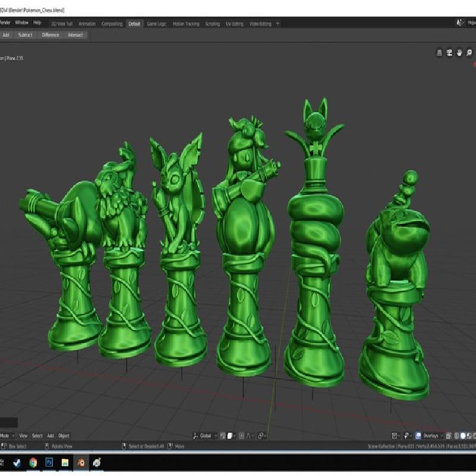Toggle the snapping magnet icon in header

pyautogui.click(x=223, y=436)
